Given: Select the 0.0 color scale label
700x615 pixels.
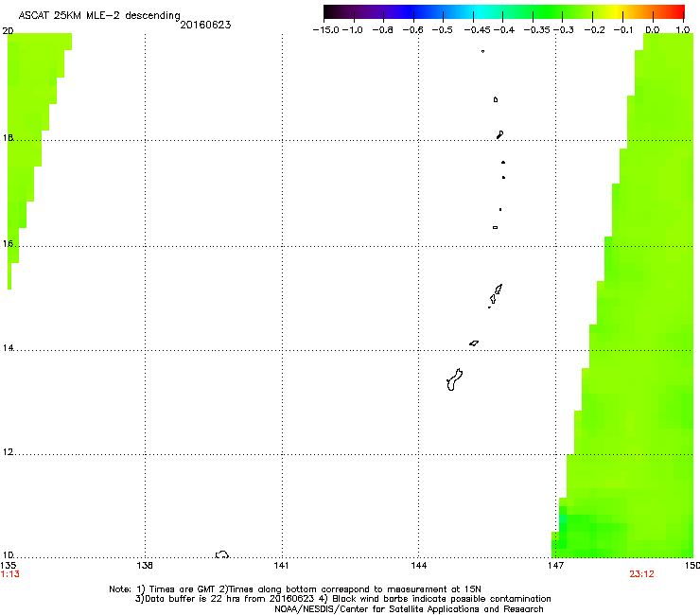Looking at the screenshot, I should (x=653, y=30).
